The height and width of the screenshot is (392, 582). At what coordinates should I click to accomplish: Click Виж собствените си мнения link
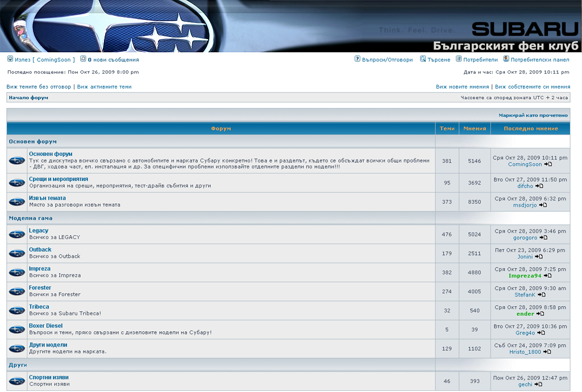point(533,87)
